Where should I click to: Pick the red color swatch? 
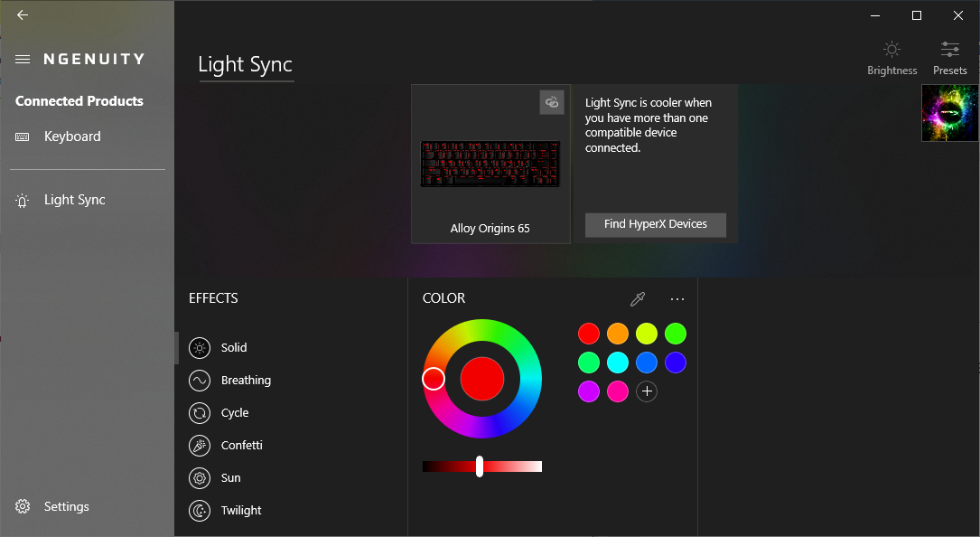pos(588,334)
